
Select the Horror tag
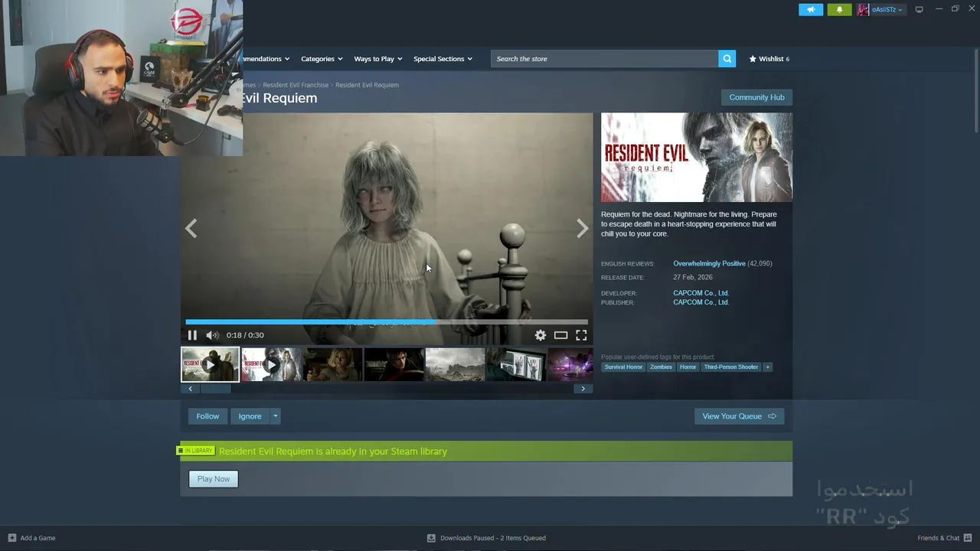pyautogui.click(x=688, y=367)
